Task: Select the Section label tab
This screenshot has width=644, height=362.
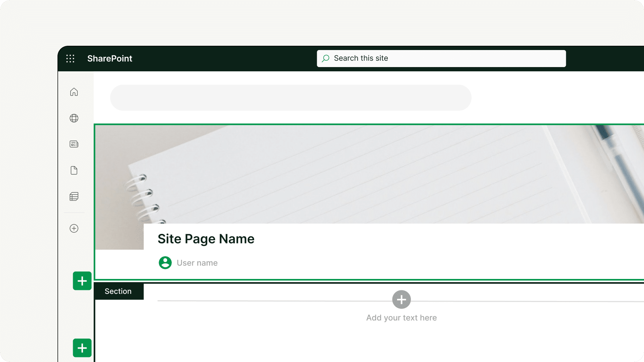Action: pos(119,291)
